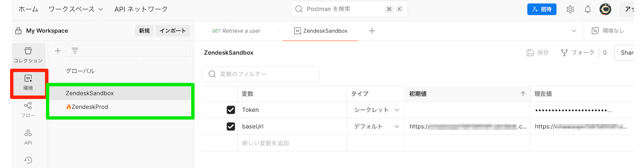
Task: Open the History clock icon in sidebar
Action: pos(28,160)
